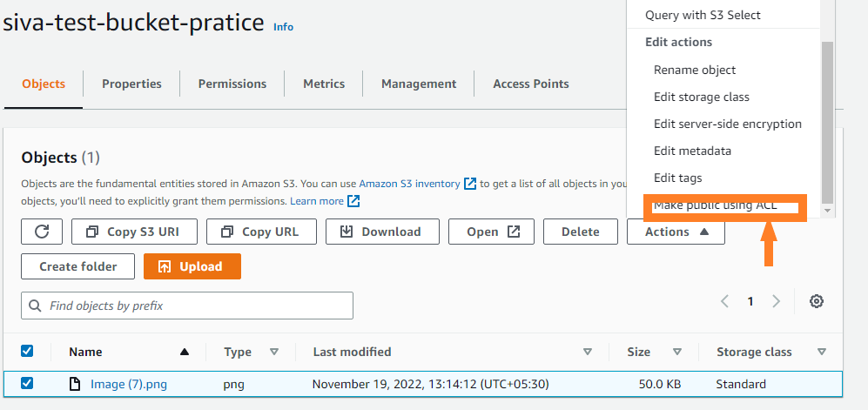Collapse the Actions dropdown
The image size is (868, 410).
coord(676,232)
